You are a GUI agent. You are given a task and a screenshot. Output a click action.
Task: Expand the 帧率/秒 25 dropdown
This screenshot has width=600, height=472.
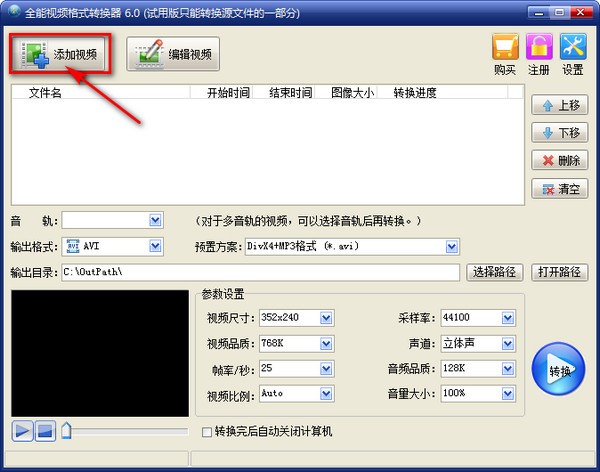326,369
